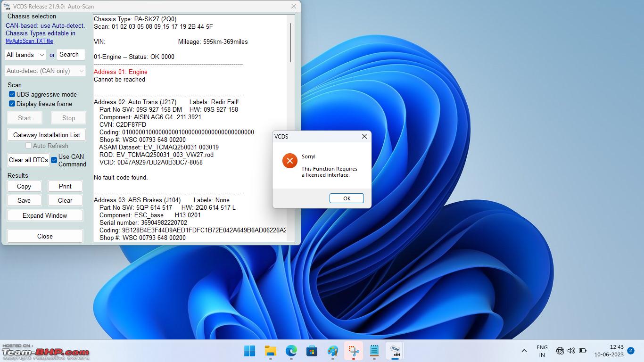This screenshot has width=644, height=362.
Task: Show hidden tray icons chevron
Action: 524,351
